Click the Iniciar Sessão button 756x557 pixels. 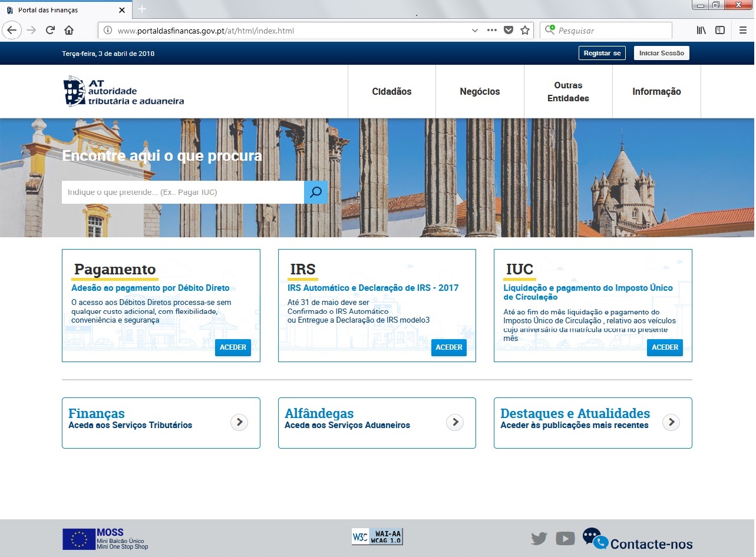[662, 53]
